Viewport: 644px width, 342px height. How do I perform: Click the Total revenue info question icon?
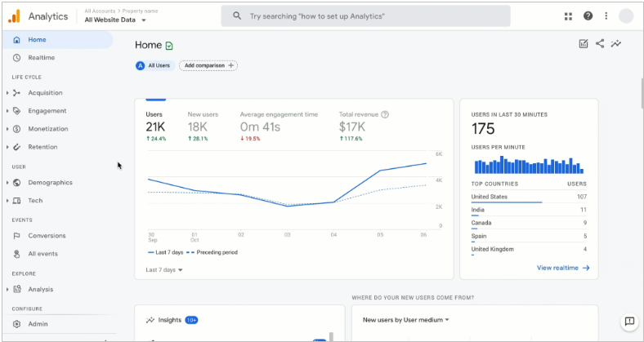pos(385,115)
